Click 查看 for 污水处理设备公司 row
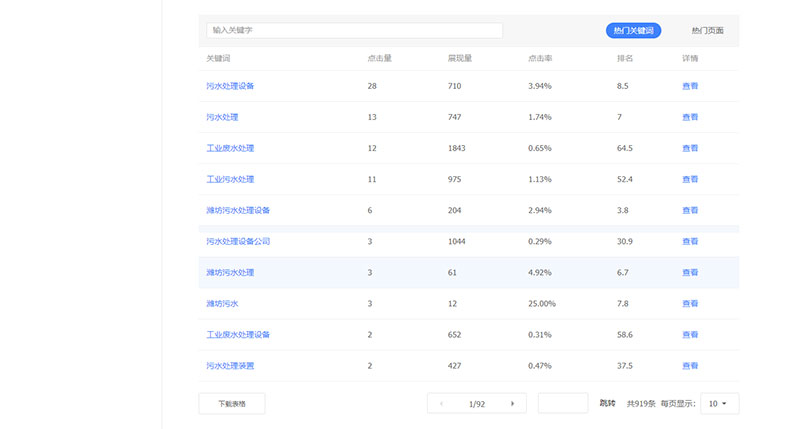This screenshot has height=429, width=800. (x=690, y=241)
